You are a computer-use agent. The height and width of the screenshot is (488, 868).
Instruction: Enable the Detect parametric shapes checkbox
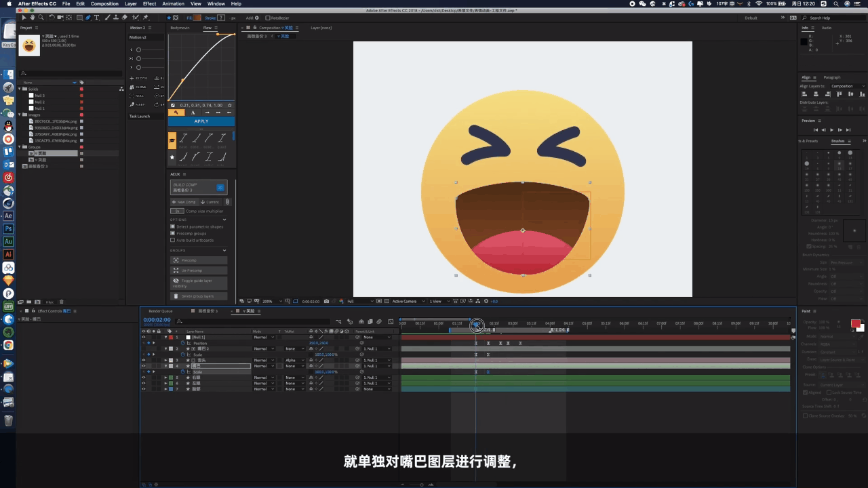(173, 226)
